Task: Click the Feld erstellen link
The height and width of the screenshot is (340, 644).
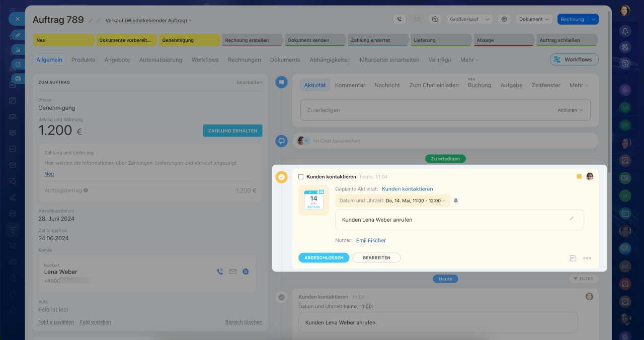Action: tap(95, 322)
